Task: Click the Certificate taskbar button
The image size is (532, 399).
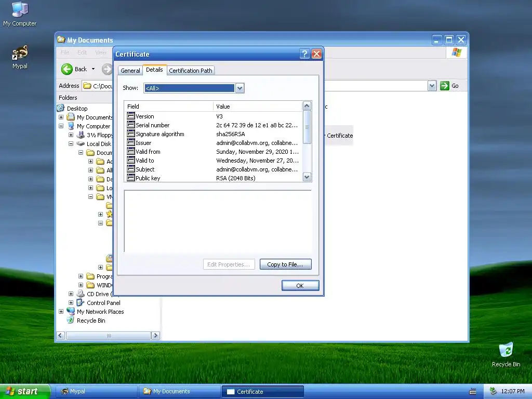Action: pos(262,392)
